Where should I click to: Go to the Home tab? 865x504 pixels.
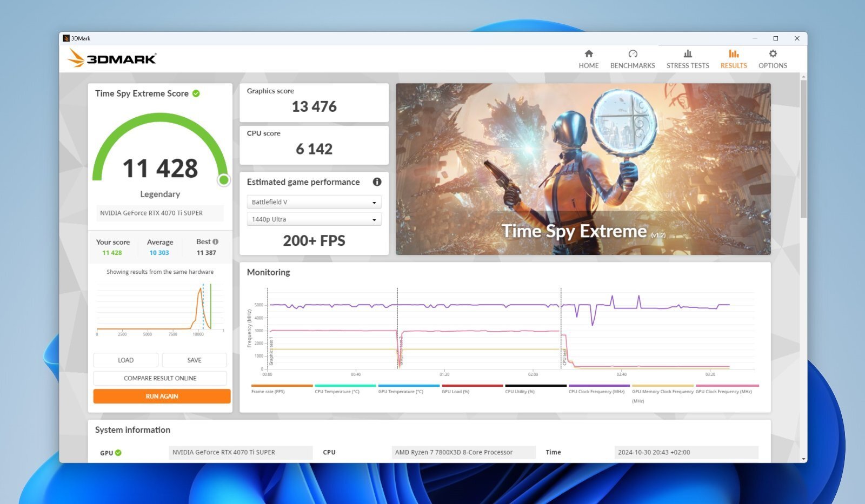[588, 59]
